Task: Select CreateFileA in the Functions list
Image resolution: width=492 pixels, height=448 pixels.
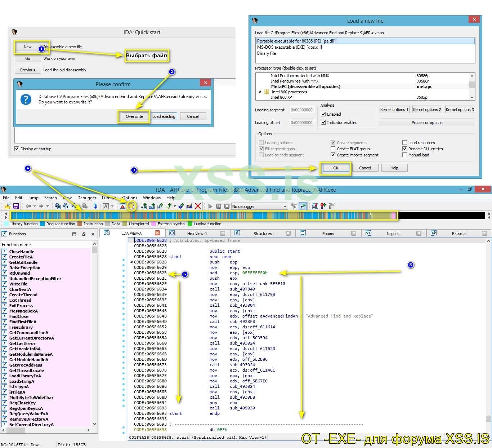Action: [21, 257]
